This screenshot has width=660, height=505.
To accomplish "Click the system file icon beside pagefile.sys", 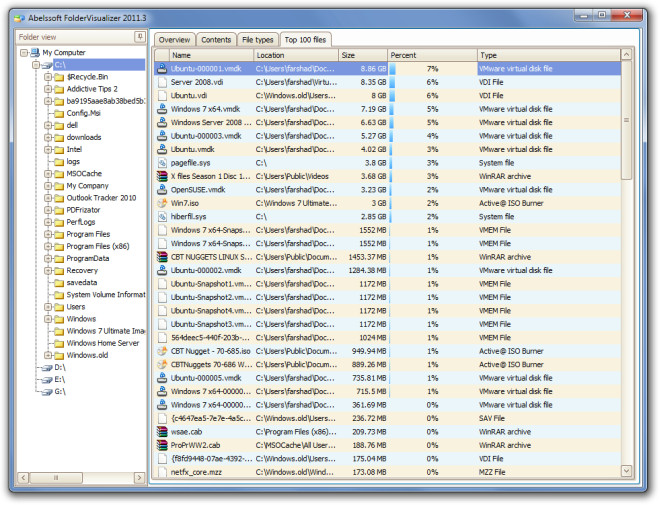I will 162,163.
